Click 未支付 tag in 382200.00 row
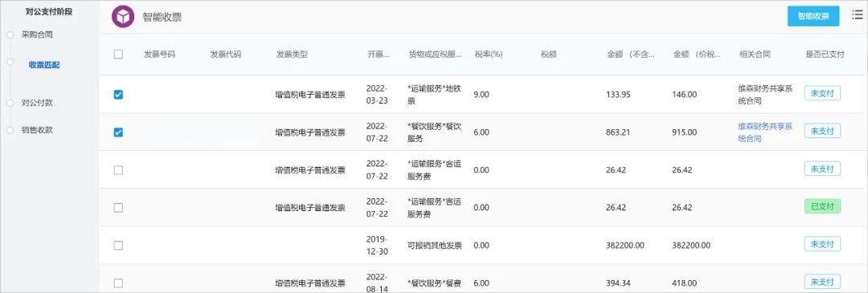Screen dimensions: 868x293 (822, 244)
